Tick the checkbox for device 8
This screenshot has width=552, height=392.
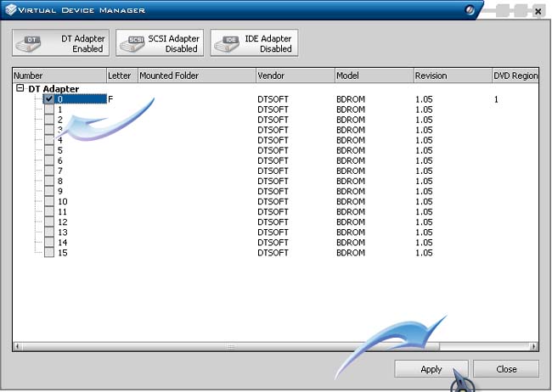(49, 181)
